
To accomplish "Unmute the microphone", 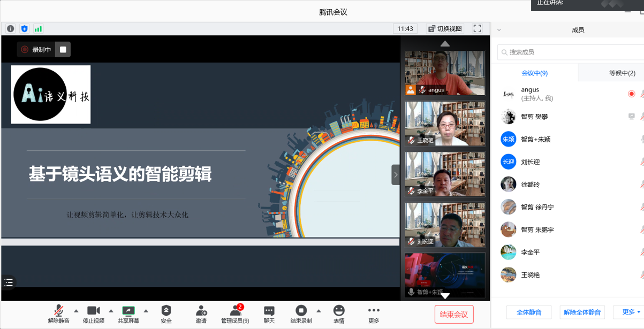I will click(x=58, y=314).
